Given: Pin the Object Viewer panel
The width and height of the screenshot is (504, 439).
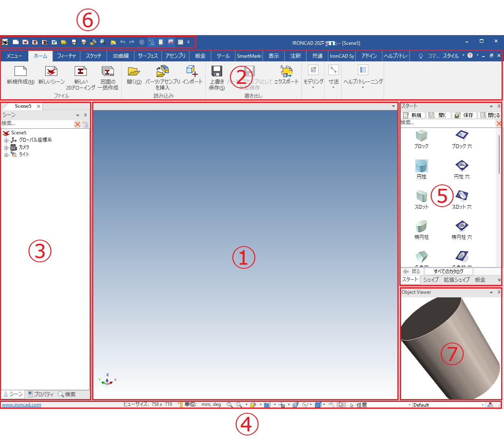Looking at the screenshot, I should [499, 292].
